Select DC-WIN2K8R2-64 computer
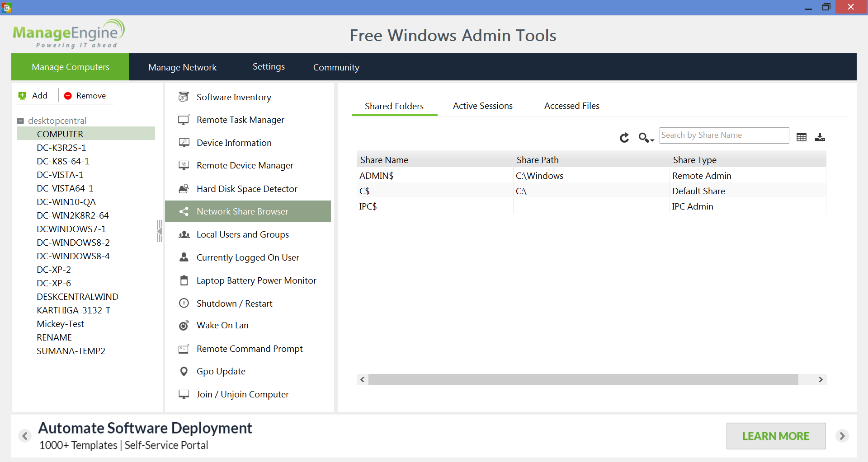Viewport: 868px width, 462px height. point(72,215)
